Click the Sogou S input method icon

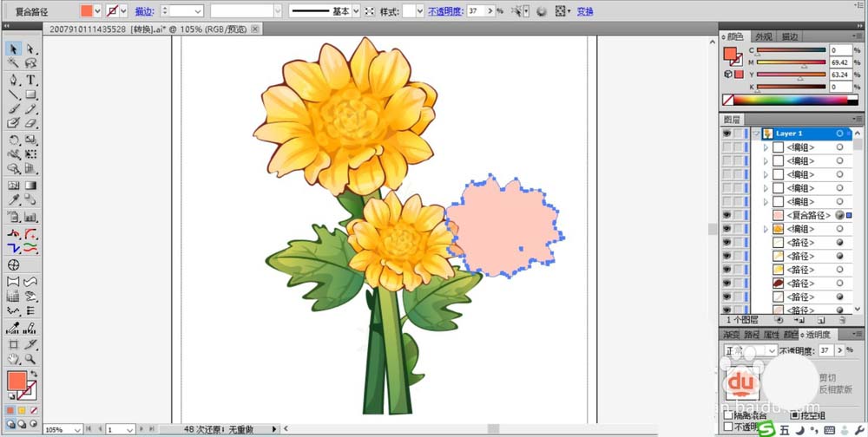[766, 429]
